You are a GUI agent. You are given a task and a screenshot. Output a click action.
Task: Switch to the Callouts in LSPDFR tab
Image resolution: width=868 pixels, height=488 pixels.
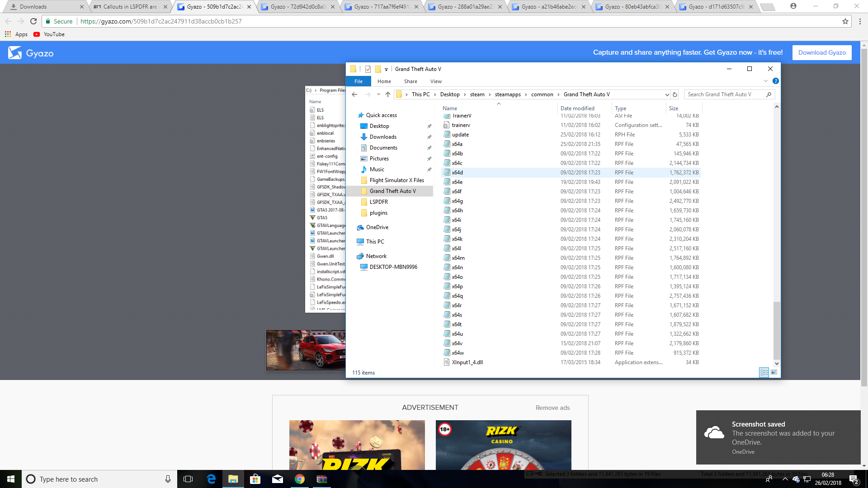[130, 7]
